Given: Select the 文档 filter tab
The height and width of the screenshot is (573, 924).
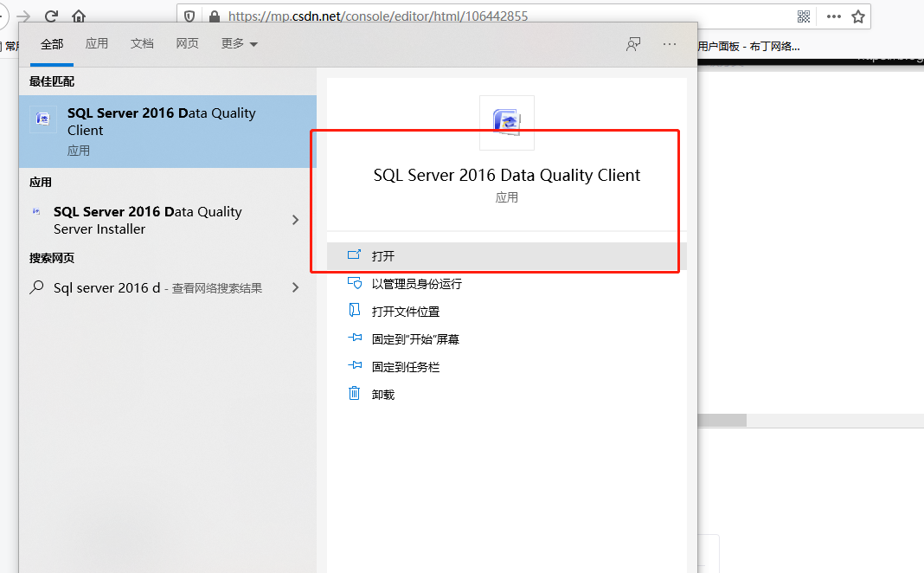Looking at the screenshot, I should coord(142,42).
